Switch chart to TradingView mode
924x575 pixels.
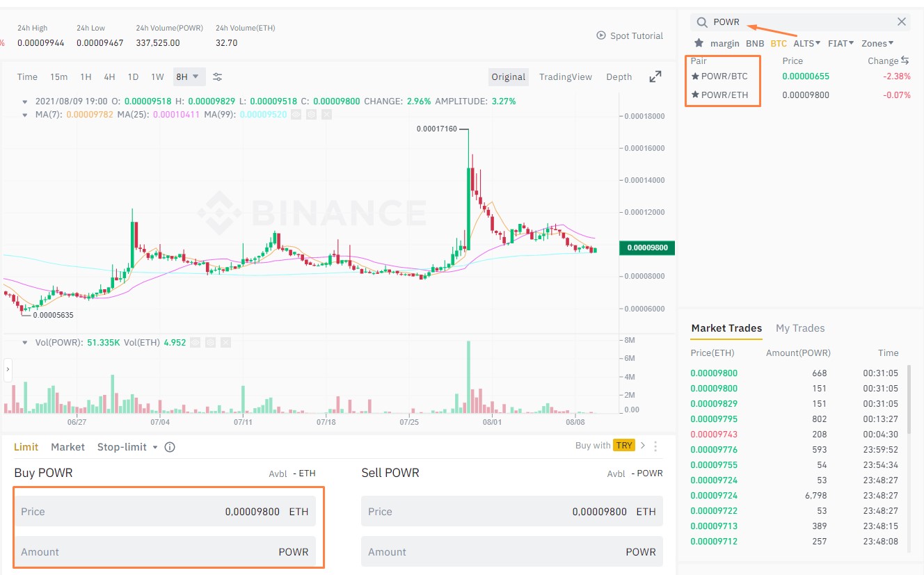(565, 76)
